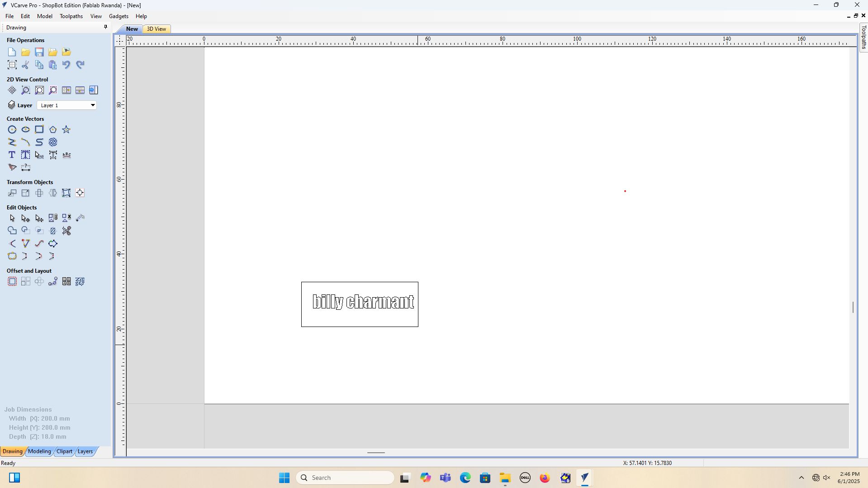868x488 pixels.
Task: Create a new file icon
Action: tap(12, 52)
